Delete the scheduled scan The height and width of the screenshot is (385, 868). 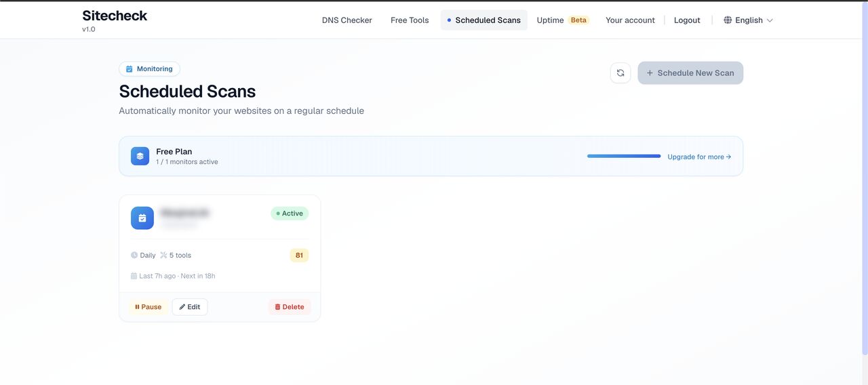[290, 307]
